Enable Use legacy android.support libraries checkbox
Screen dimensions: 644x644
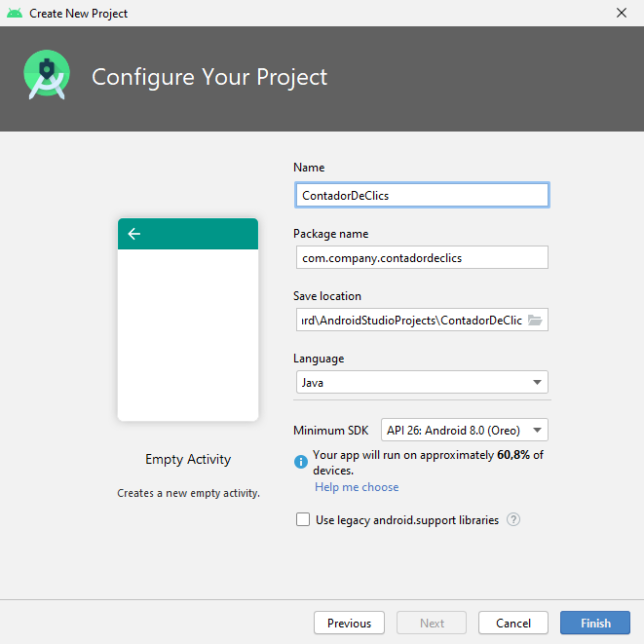303,520
